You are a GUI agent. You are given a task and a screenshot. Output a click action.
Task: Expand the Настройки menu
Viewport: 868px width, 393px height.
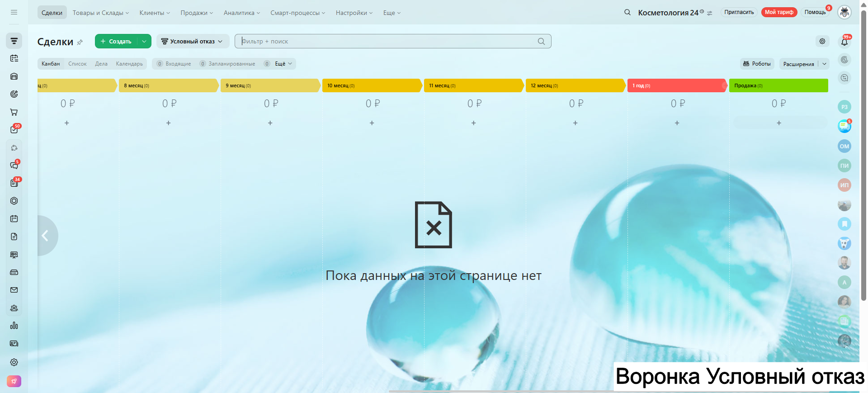pyautogui.click(x=354, y=13)
